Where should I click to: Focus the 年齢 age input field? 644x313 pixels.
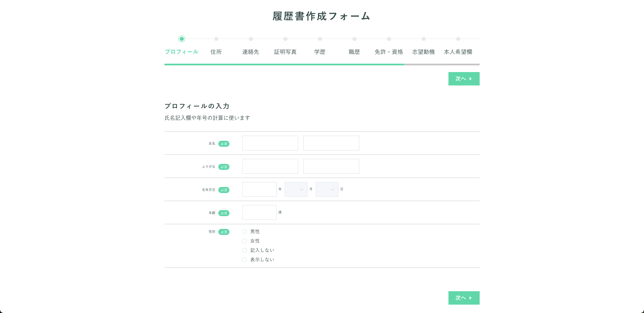pos(259,212)
